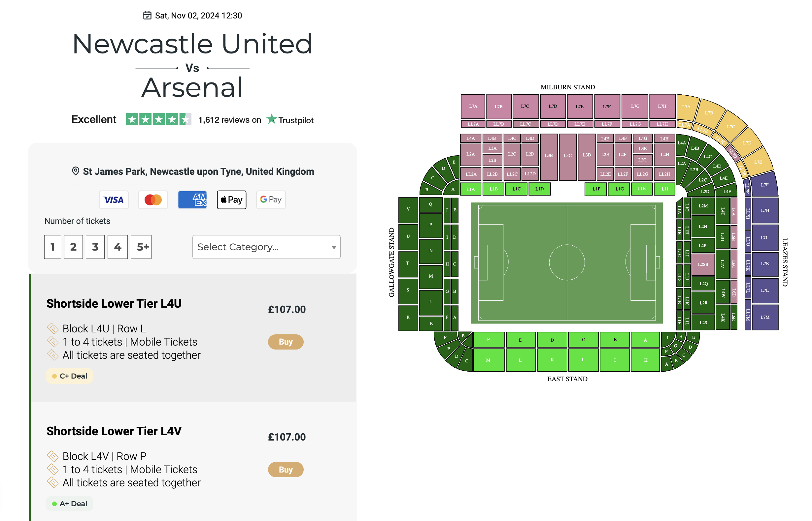Select the Mastercard payment icon
Image resolution: width=812 pixels, height=521 pixels.
[x=153, y=199]
